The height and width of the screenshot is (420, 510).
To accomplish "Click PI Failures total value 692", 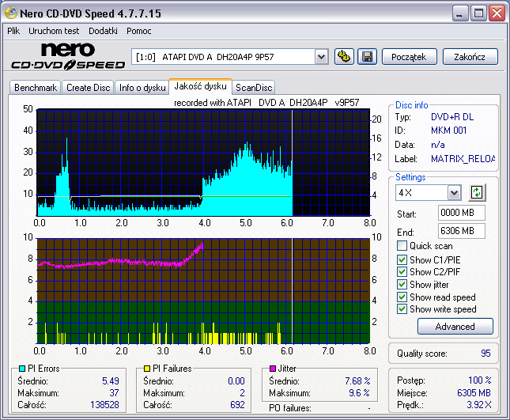I will tap(237, 405).
